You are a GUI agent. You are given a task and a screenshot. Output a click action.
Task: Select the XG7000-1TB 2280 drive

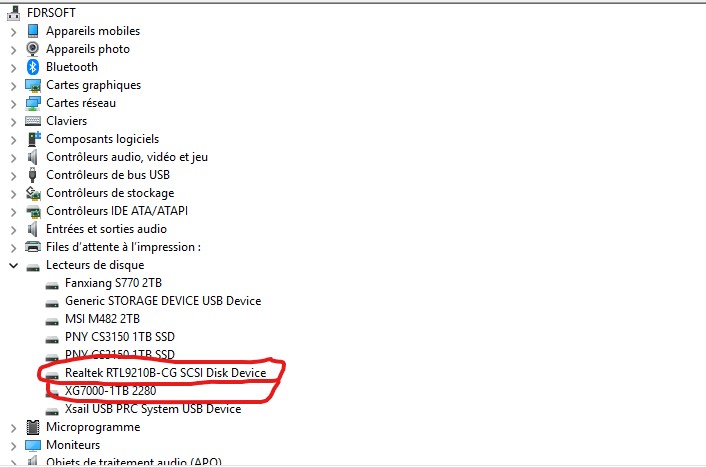pyautogui.click(x=110, y=391)
